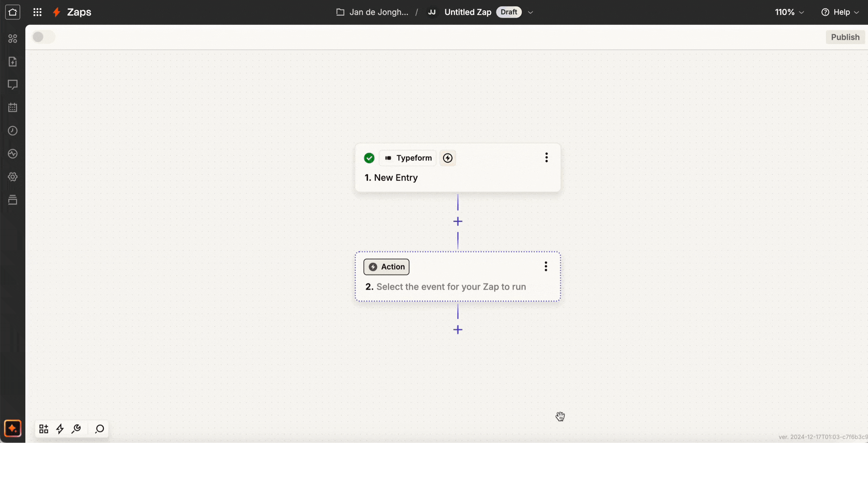The width and height of the screenshot is (868, 488).
Task: Click the Action app selector button
Action: tap(386, 267)
